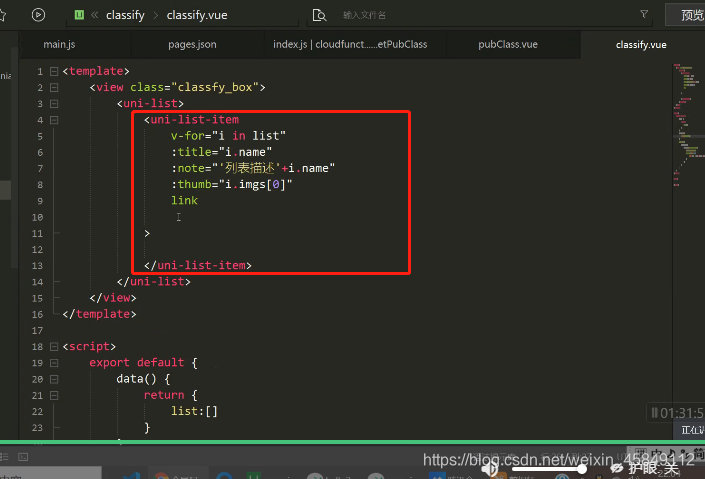Click the list icon at bottom-left of the status bar
The width and height of the screenshot is (705, 479).
tap(4, 457)
